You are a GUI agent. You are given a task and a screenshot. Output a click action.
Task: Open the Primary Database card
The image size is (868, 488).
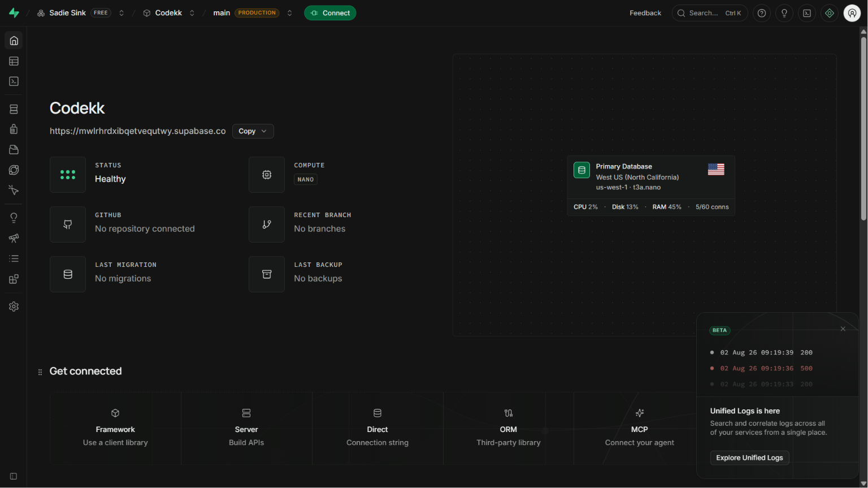click(651, 185)
